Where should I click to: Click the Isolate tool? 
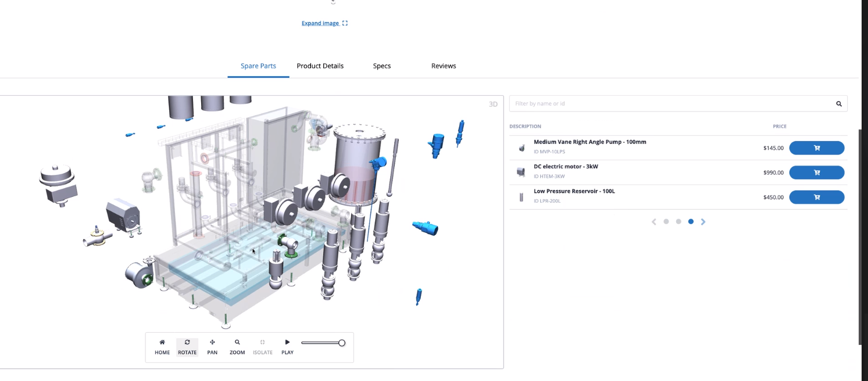click(262, 347)
